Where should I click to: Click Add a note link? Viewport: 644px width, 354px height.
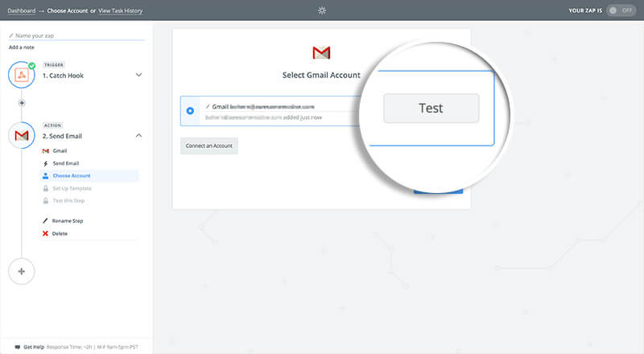(22, 47)
